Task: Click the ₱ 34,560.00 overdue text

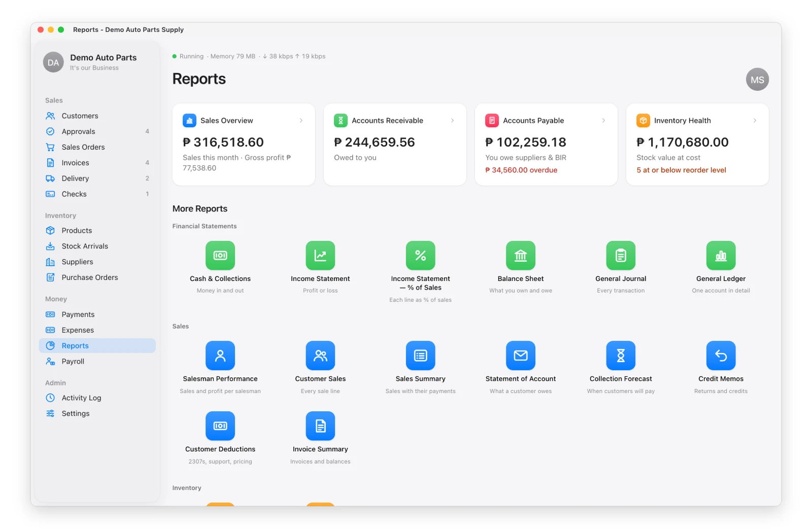Action: coord(521,170)
